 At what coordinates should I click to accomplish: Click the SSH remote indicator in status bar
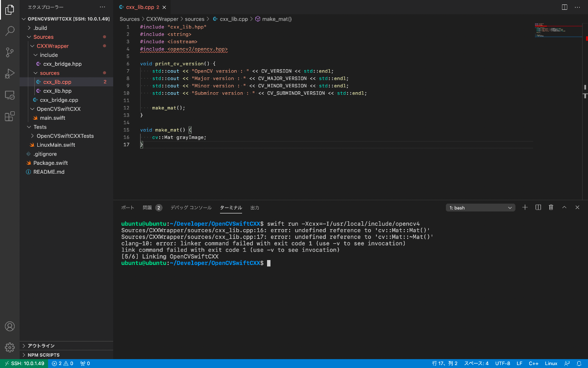tap(24, 364)
